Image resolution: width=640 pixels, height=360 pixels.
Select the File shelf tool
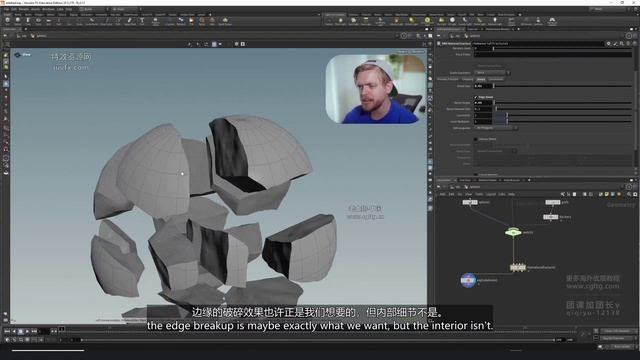pyautogui.click(x=191, y=20)
